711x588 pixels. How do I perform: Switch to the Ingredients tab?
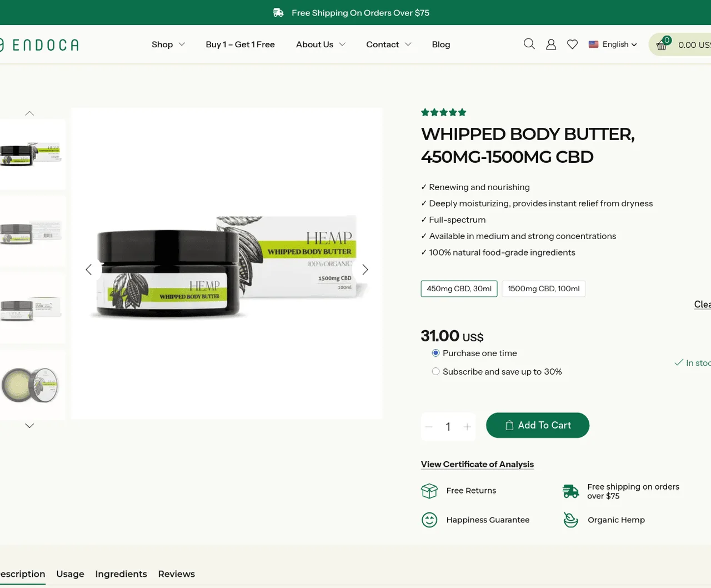(x=121, y=574)
